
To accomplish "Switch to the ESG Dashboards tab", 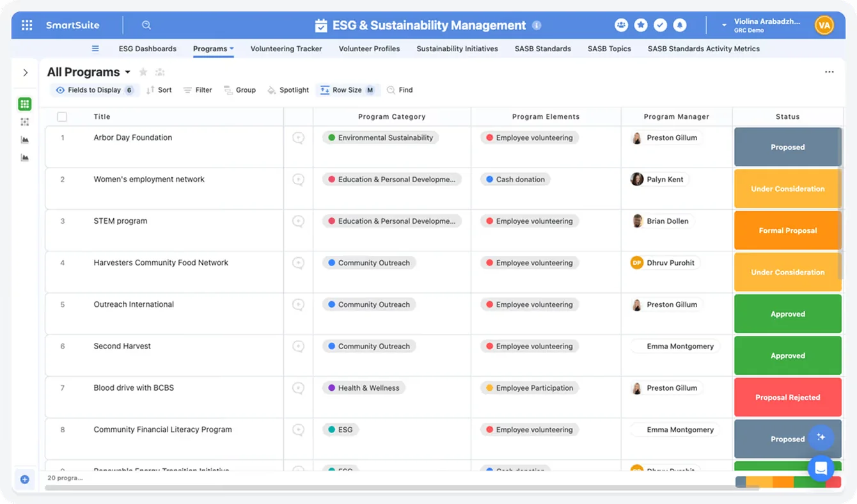I will (148, 49).
